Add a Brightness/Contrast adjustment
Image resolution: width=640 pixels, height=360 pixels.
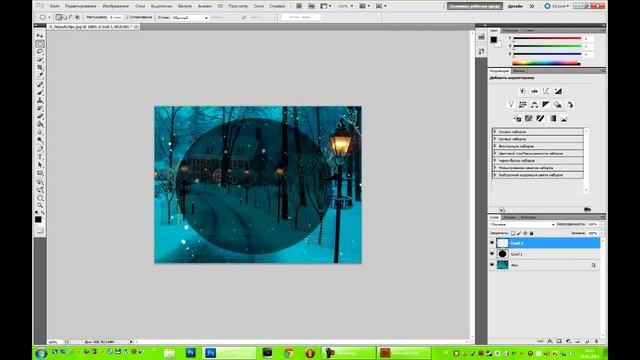click(x=523, y=91)
